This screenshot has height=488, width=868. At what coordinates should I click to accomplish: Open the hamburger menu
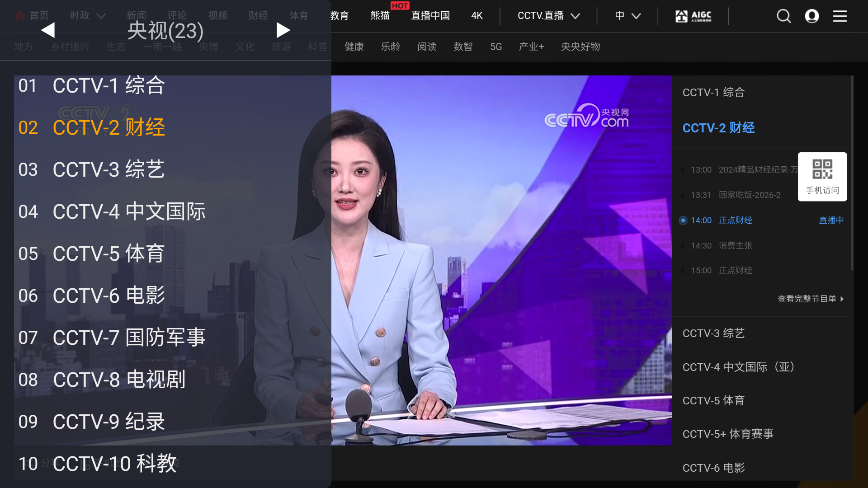840,16
